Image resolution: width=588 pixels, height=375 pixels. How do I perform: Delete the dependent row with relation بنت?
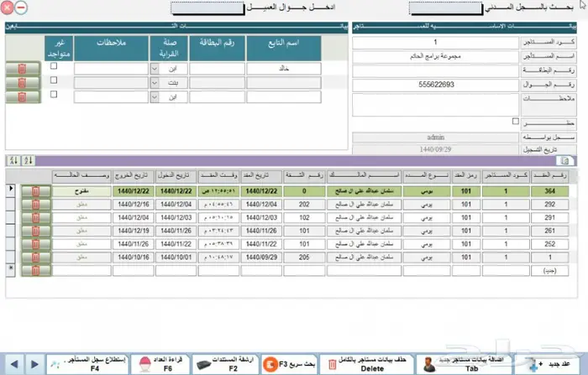[x=23, y=83]
